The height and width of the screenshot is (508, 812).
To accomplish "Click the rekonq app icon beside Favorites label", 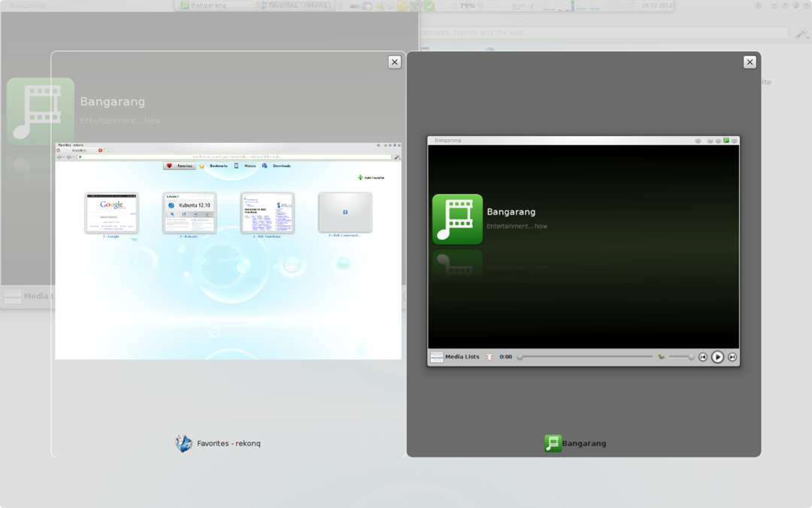I will coord(183,443).
